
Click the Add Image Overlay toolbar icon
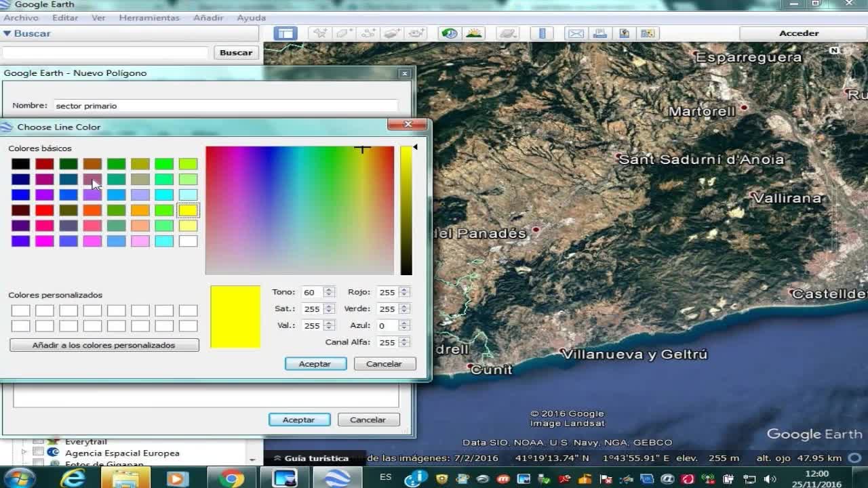393,33
